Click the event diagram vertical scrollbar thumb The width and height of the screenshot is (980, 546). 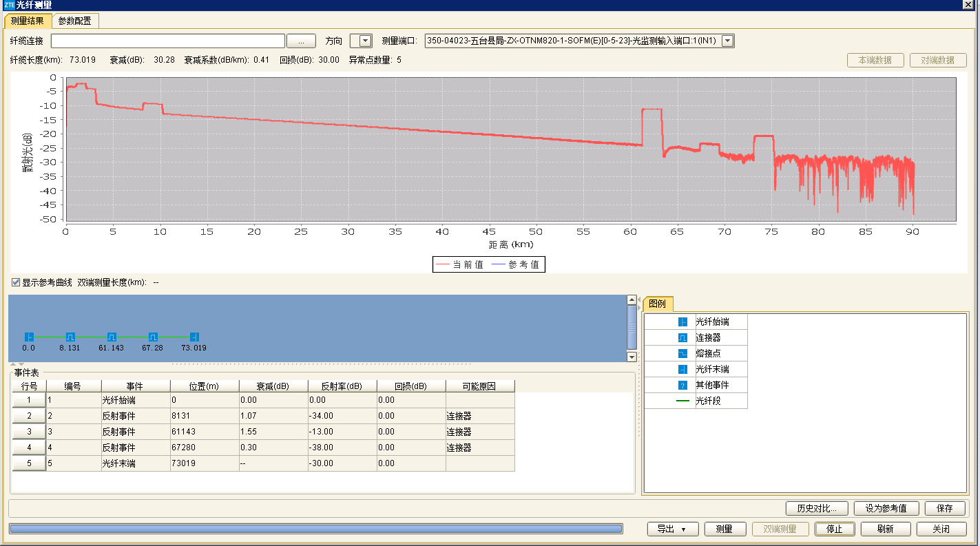[x=632, y=328]
